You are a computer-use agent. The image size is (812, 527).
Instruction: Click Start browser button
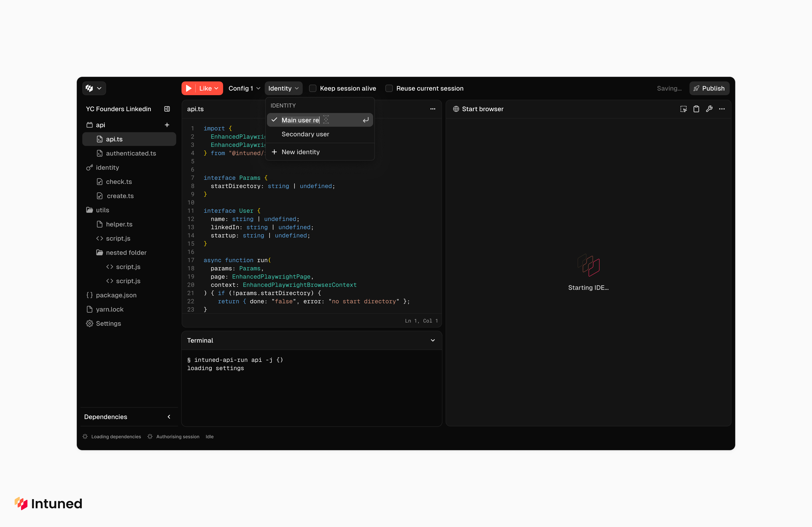(478, 109)
